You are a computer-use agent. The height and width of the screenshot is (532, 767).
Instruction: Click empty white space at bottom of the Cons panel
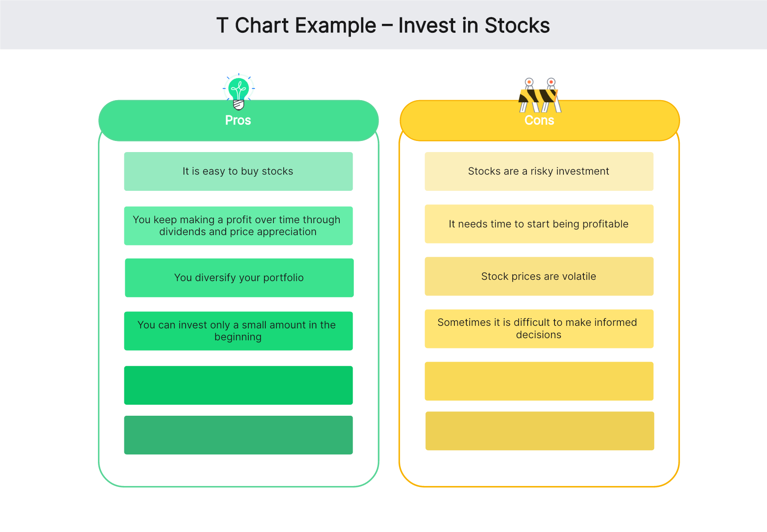pos(539,469)
